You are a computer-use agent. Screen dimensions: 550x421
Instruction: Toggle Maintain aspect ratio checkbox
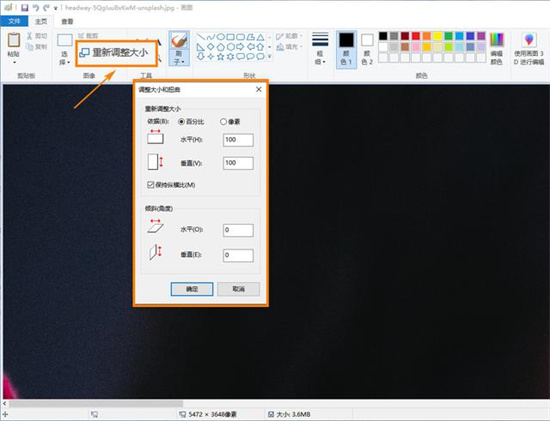(x=150, y=185)
